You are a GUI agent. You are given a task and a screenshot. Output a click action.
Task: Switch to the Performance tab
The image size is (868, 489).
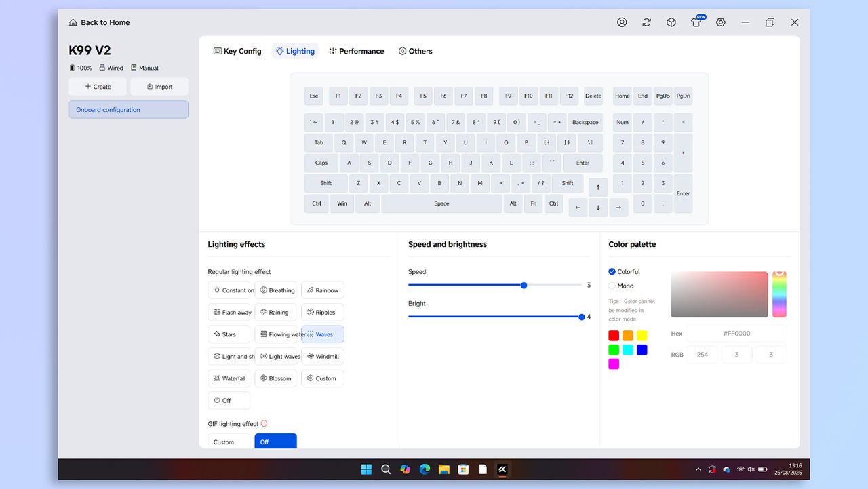pos(357,51)
